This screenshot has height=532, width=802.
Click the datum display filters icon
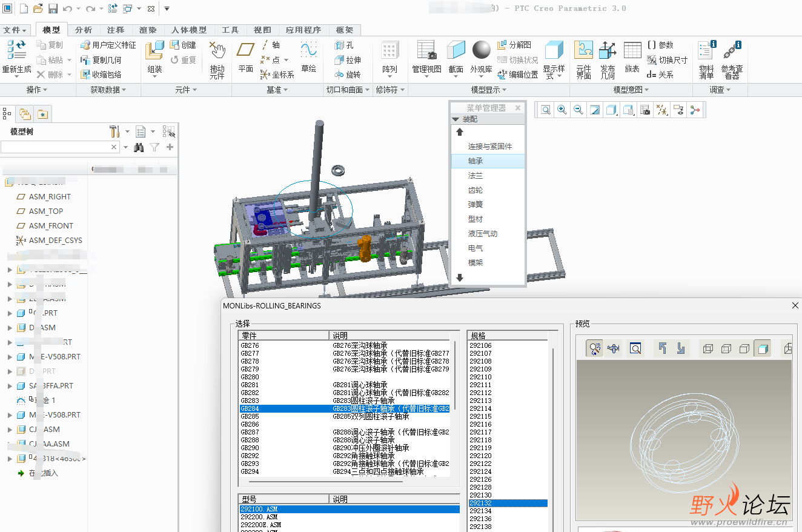tap(662, 110)
